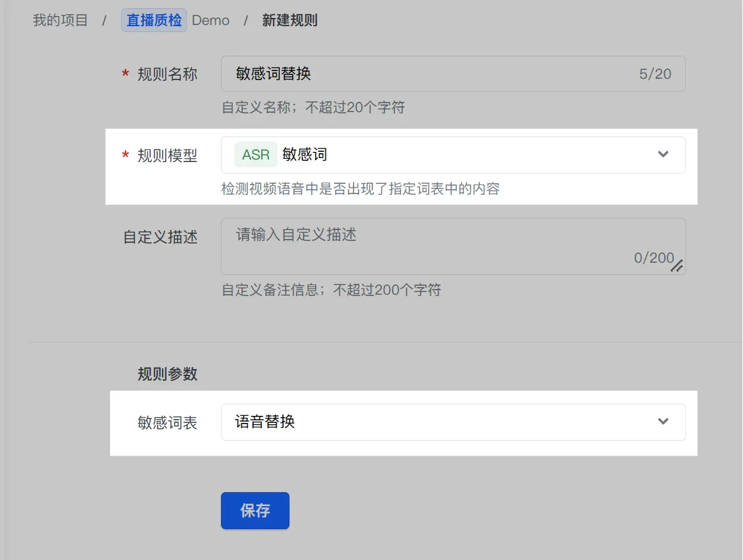Click the textarea resize handle icon
The height and width of the screenshot is (560, 743).
[x=676, y=265]
